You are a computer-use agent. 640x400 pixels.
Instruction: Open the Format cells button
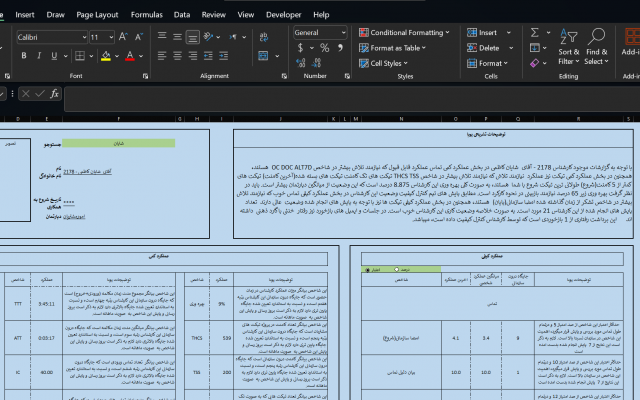487,63
